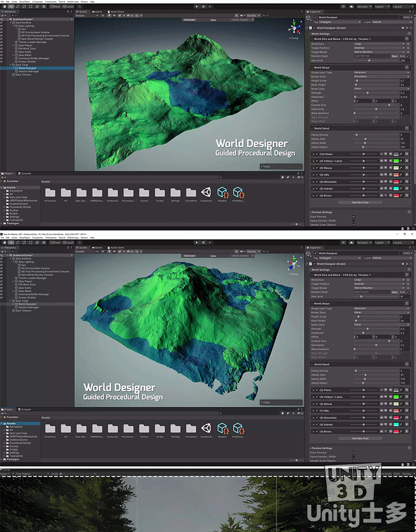Move the (0) Hills rule down
Screen dimensions: 416x532
point(386,175)
